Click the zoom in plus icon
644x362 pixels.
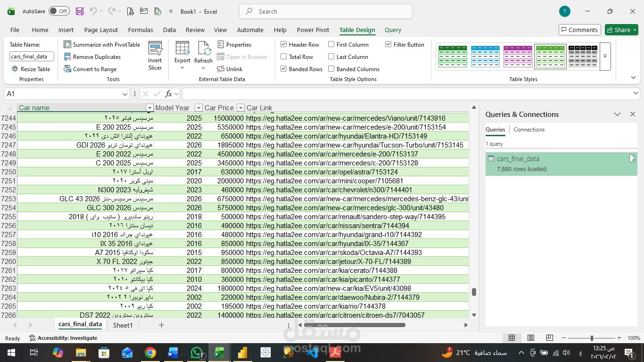(619, 338)
